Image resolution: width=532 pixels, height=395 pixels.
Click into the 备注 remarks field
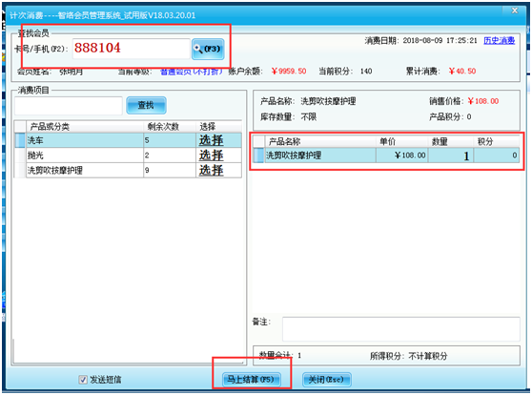tap(401, 329)
